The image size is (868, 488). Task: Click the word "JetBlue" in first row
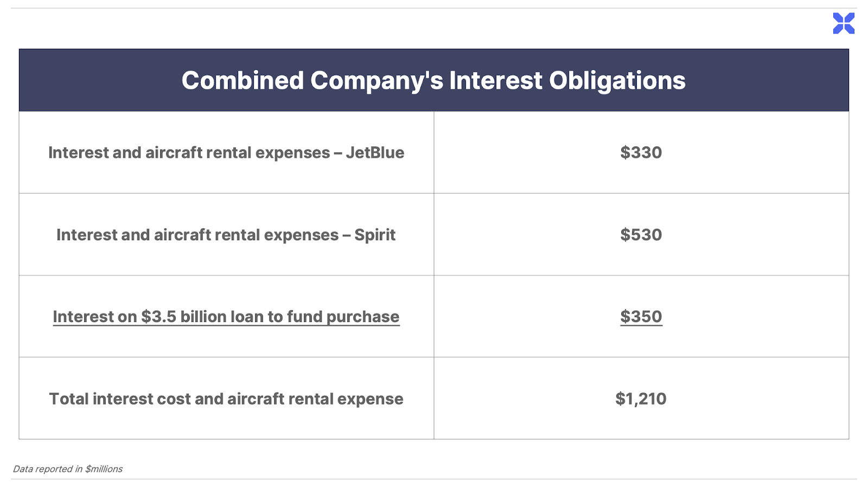[375, 153]
